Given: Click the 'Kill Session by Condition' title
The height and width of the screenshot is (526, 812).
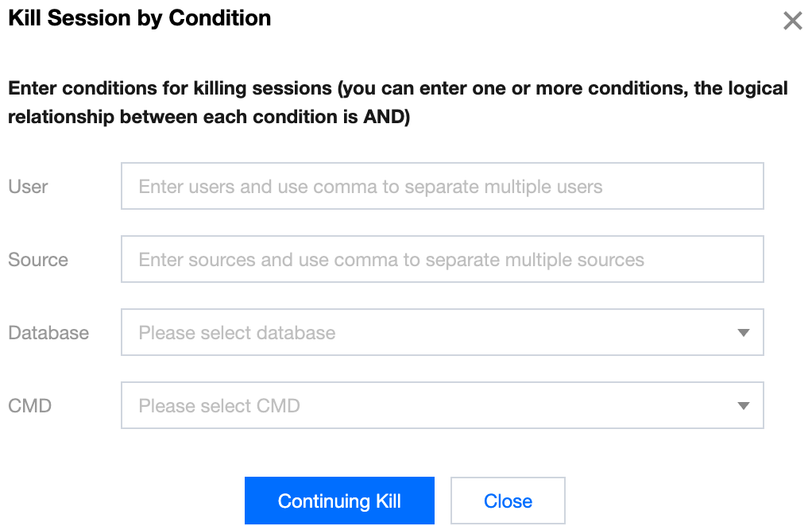Looking at the screenshot, I should (140, 18).
